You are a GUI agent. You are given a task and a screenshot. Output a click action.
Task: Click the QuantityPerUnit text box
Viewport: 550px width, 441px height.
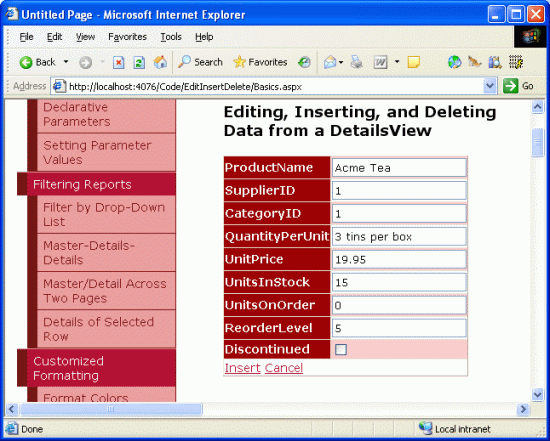tap(399, 236)
